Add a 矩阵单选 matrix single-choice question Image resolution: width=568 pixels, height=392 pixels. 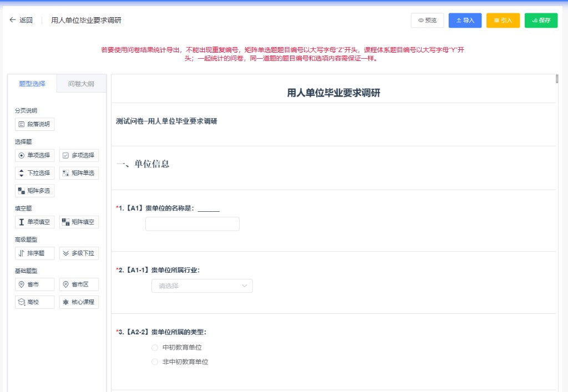79,173
